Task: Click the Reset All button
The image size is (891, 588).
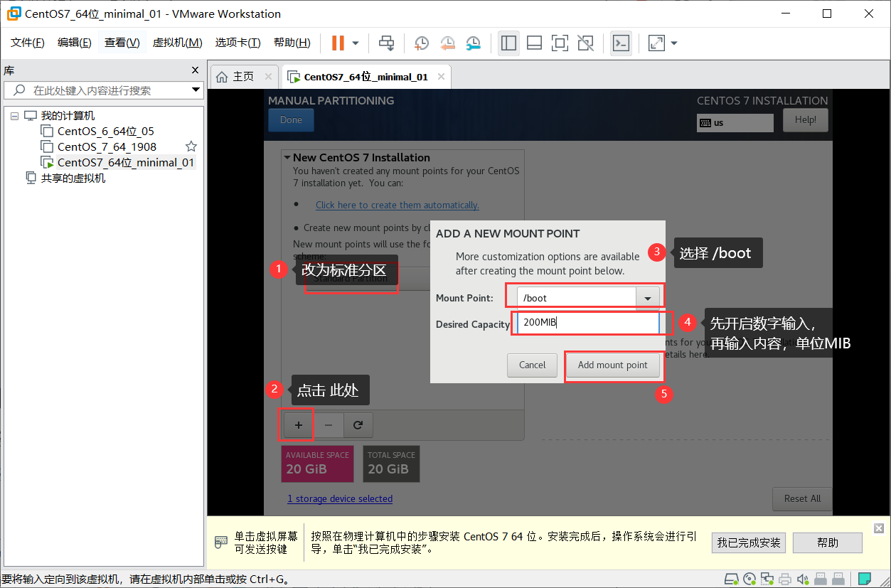Action: coord(803,498)
